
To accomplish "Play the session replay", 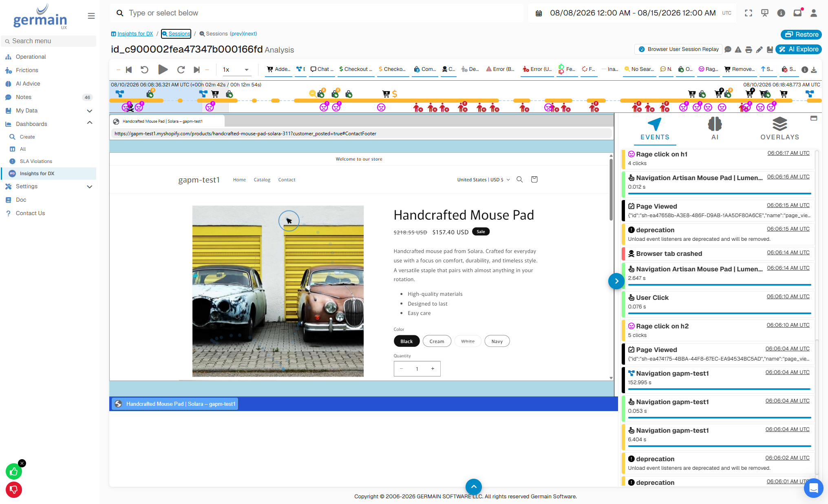I will pyautogui.click(x=163, y=70).
